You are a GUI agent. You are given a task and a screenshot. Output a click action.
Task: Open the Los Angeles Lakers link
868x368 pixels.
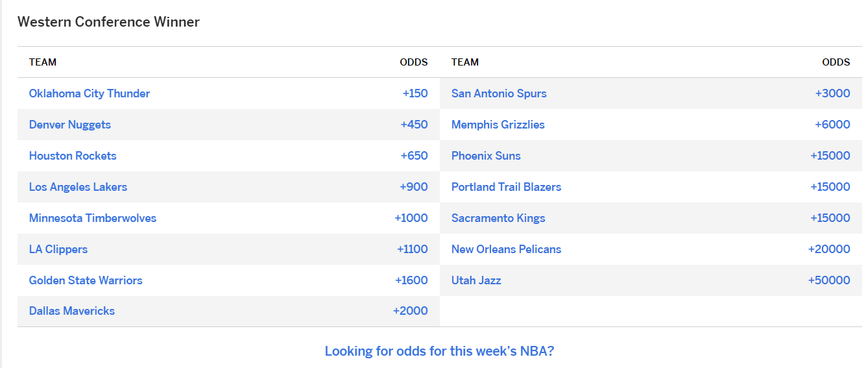point(78,187)
